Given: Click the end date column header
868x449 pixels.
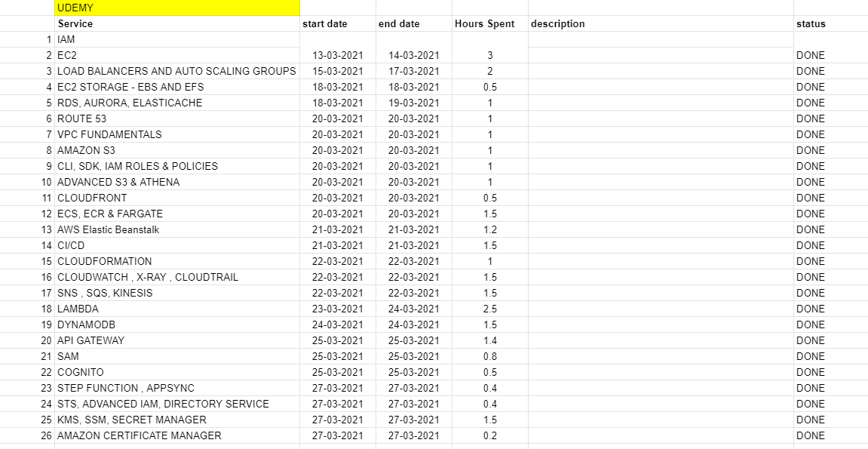Looking at the screenshot, I should click(x=414, y=24).
